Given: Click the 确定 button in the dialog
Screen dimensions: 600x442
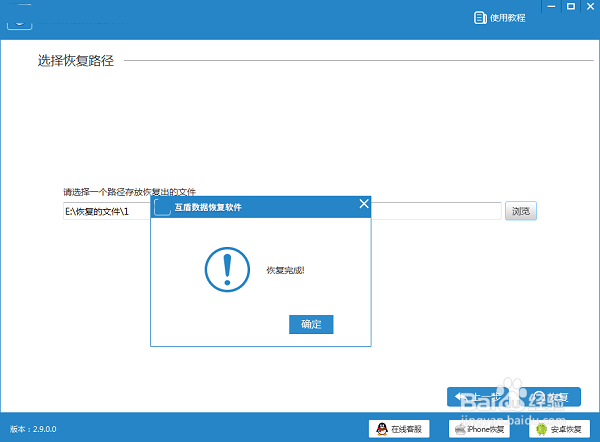Looking at the screenshot, I should click(311, 324).
